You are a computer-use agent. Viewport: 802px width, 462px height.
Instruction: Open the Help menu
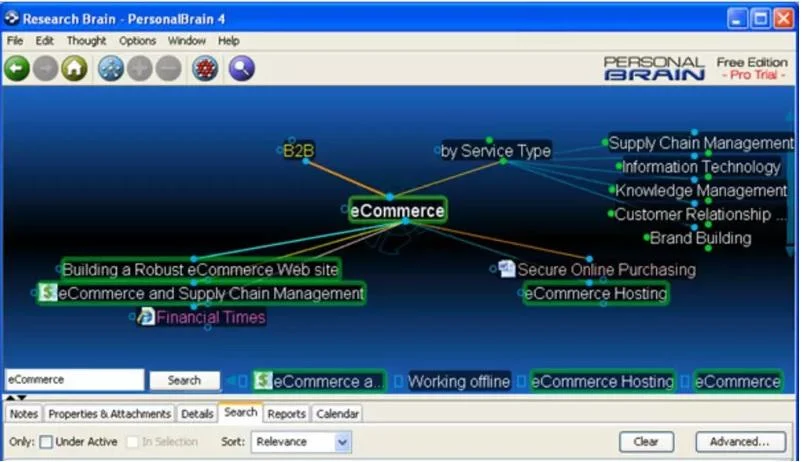[229, 40]
